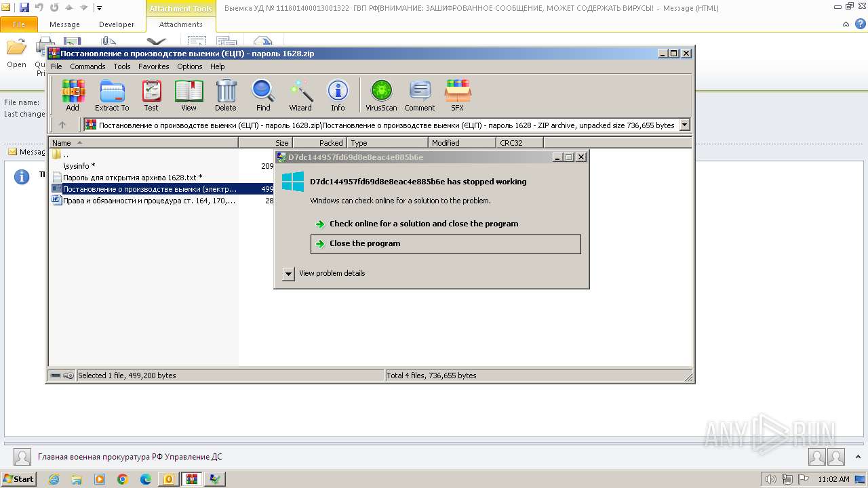Click Outlook's Save icon in quick access toolbar

pyautogui.click(x=24, y=7)
